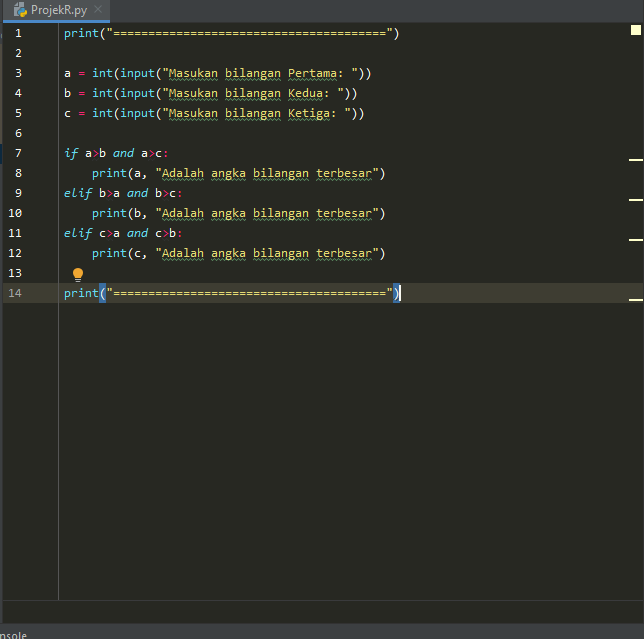
Task: Click int on line 4
Action: coord(102,93)
